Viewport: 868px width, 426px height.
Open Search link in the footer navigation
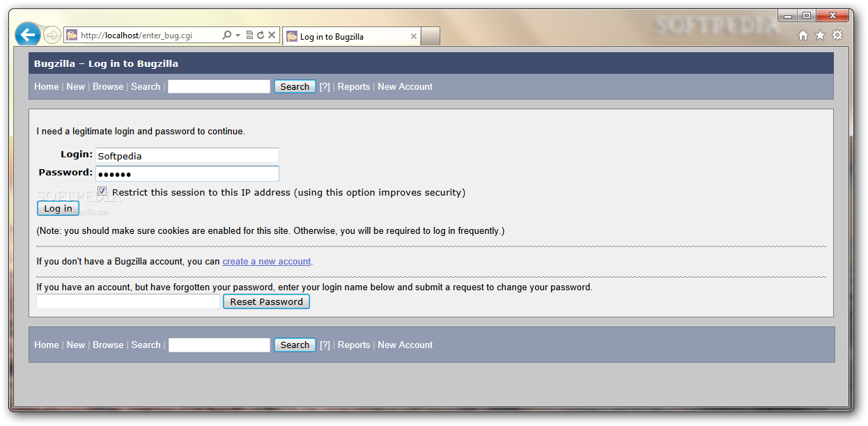coord(146,345)
